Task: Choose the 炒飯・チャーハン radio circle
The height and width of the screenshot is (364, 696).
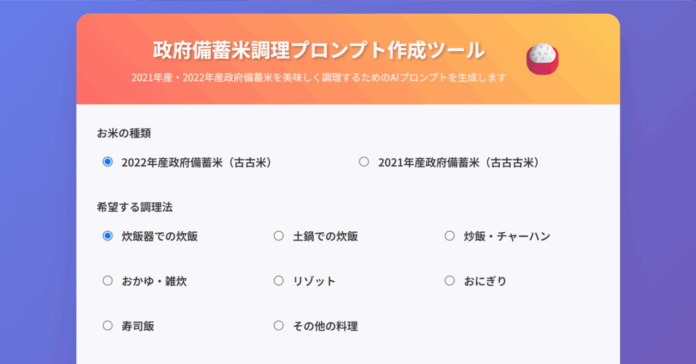Action: [x=450, y=236]
